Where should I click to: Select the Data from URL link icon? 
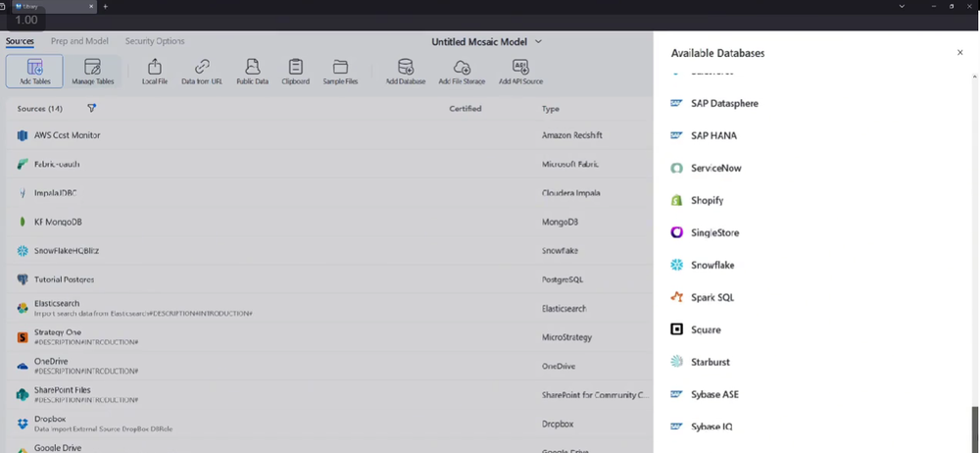pos(202,67)
